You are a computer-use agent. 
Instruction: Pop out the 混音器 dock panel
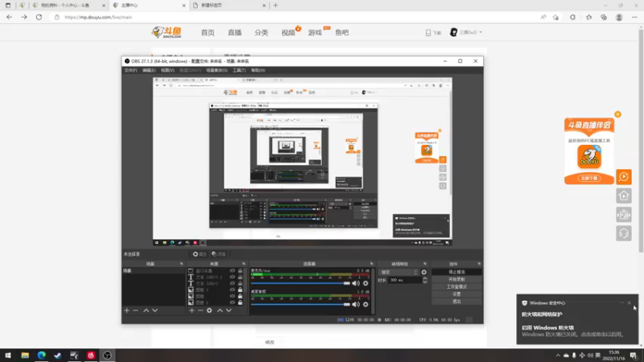[x=371, y=264]
